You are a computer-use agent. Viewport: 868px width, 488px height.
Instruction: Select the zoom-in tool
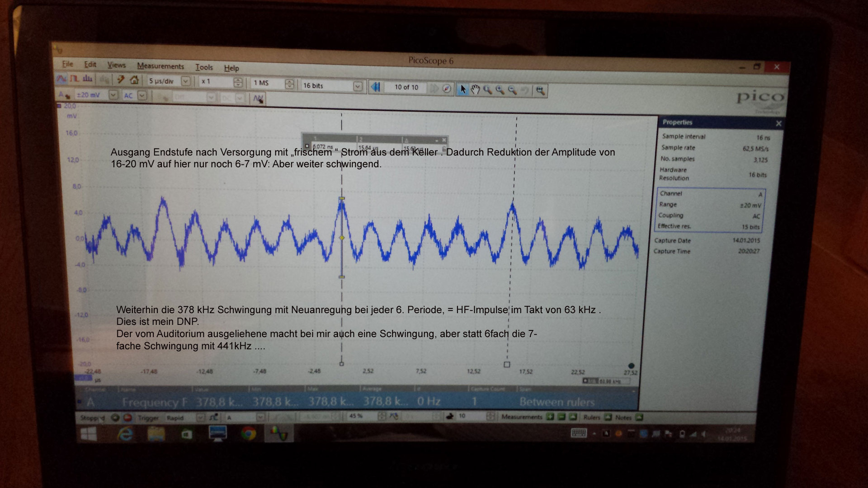point(500,90)
